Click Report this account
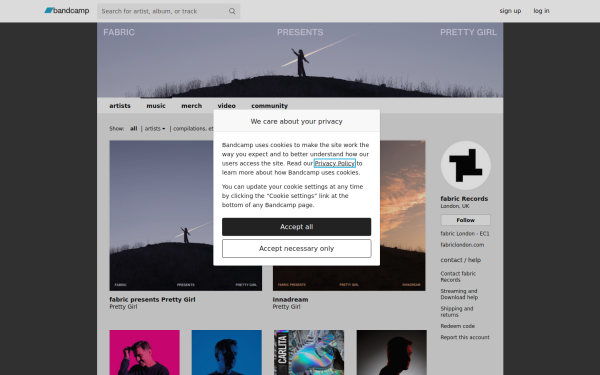Screen dimensions: 600x375 pos(465,337)
